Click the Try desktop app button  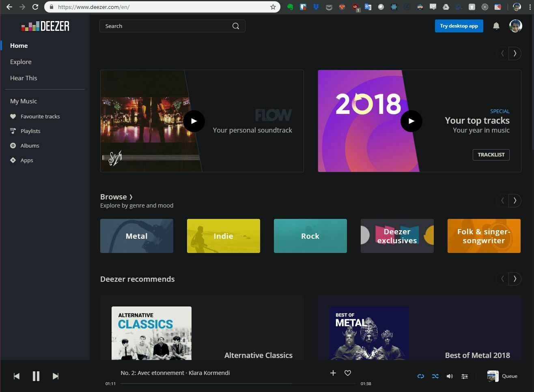tap(459, 26)
